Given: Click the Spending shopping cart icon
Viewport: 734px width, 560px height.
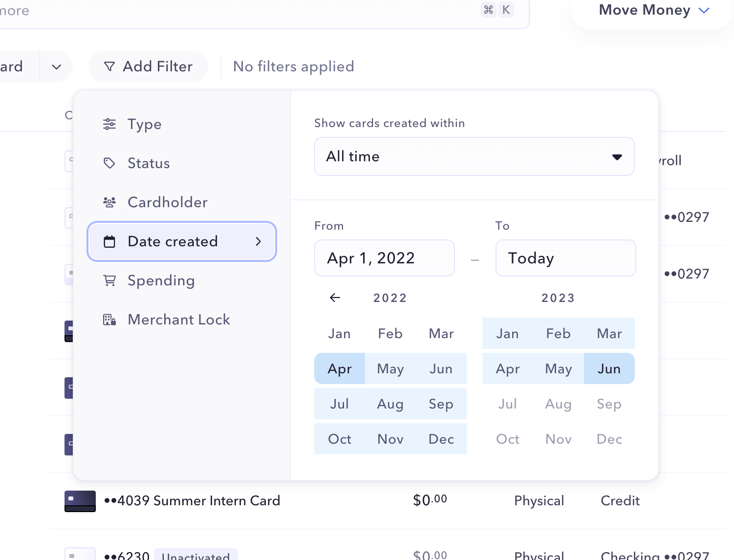Looking at the screenshot, I should (109, 280).
